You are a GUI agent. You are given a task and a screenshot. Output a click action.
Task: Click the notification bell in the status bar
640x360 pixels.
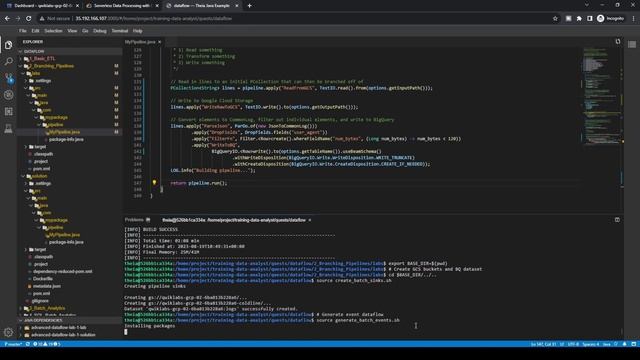click(x=624, y=344)
